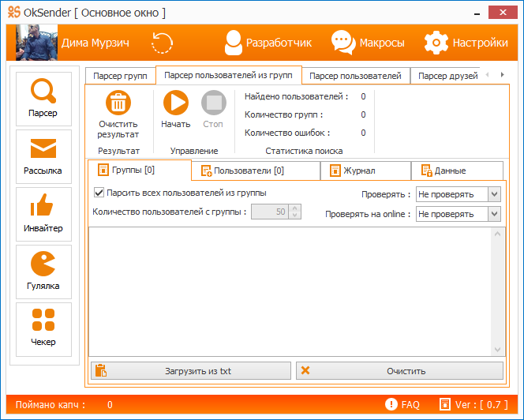Viewport: 524px width, 420px height.
Task: Open the Инвайтер thumbs-up section
Action: pos(43,214)
